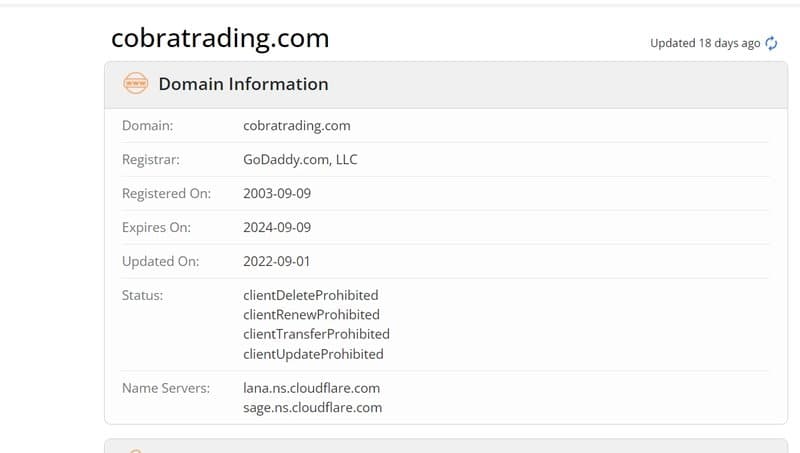
Task: Click the orange www Domain Information icon
Action: [136, 83]
